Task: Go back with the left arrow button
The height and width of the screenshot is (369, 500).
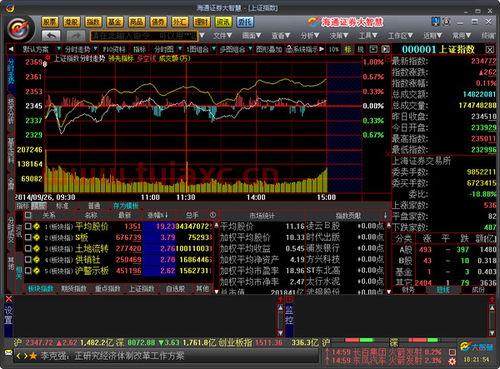Action: [51, 35]
